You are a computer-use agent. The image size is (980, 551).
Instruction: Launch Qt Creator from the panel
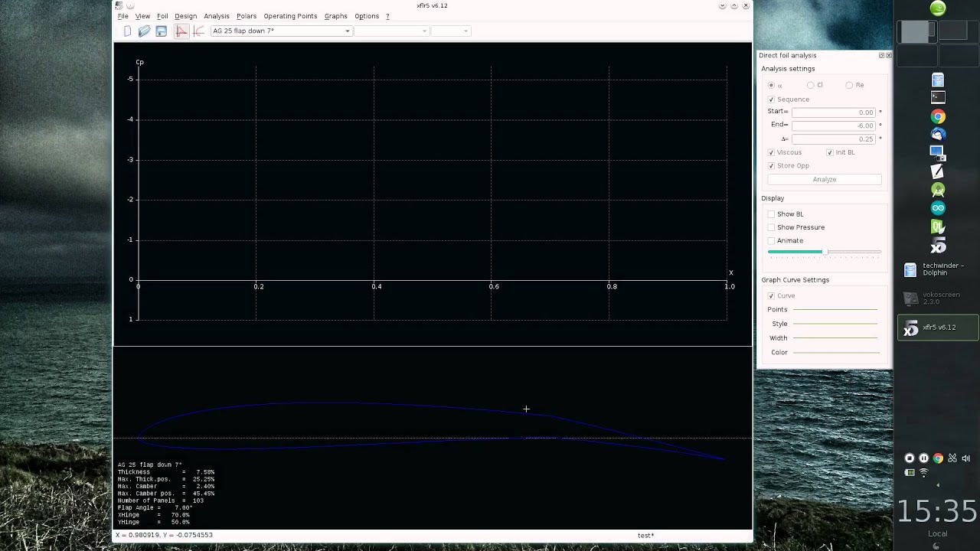938,227
